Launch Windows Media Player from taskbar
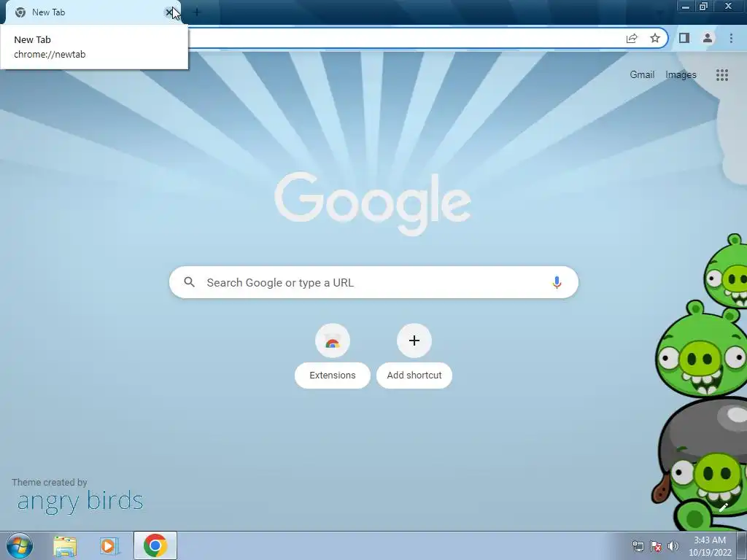 pyautogui.click(x=109, y=545)
